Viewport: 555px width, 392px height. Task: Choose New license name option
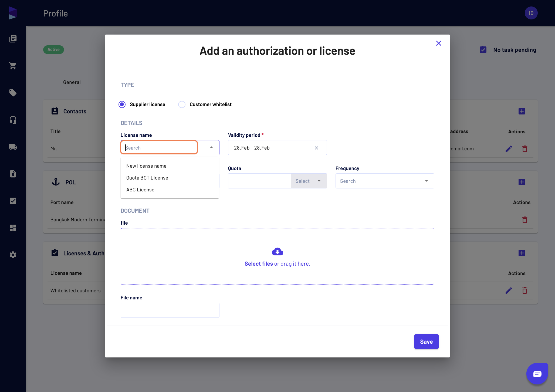tap(170, 166)
